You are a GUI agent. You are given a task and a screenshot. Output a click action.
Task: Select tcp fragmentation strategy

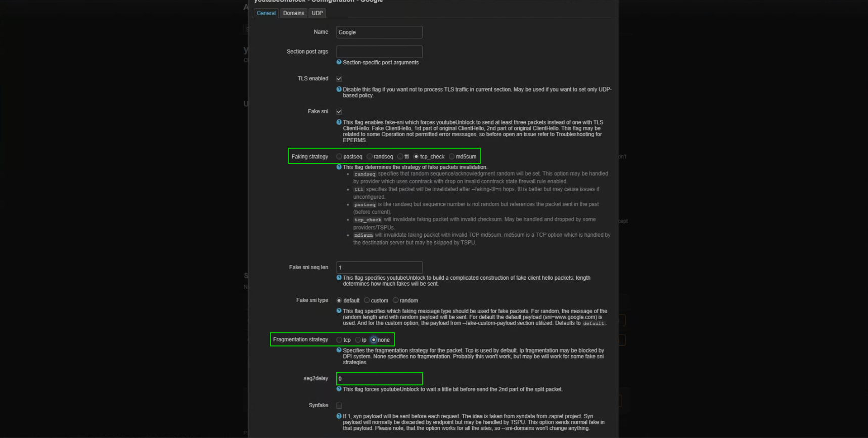pos(339,340)
